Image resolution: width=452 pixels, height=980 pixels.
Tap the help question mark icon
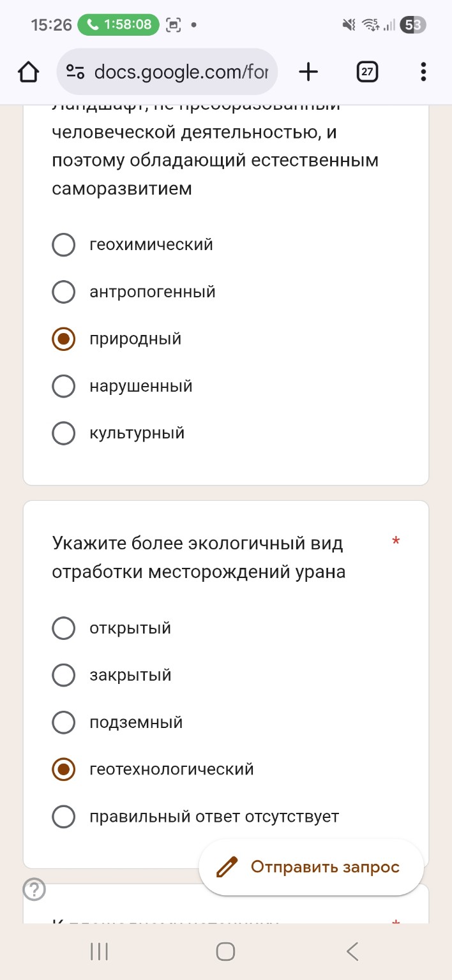point(34,889)
